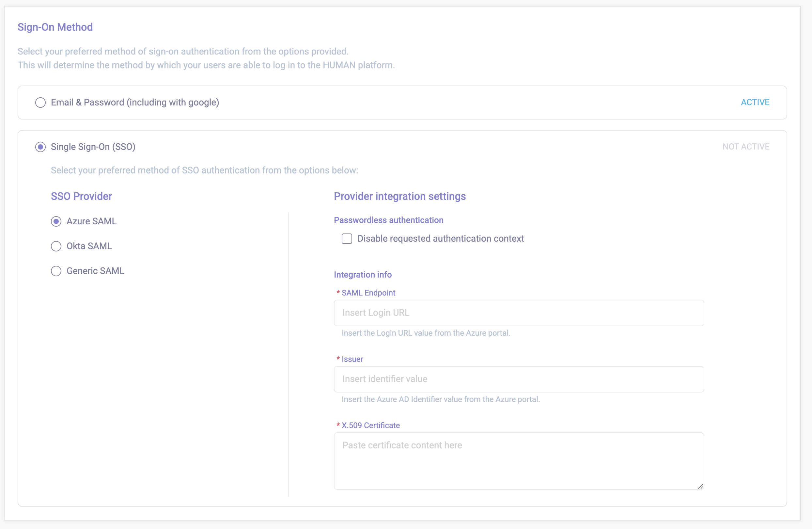Screen dimensions: 812x529
Task: Click the NOT ACTIVE status label
Action: pos(745,147)
